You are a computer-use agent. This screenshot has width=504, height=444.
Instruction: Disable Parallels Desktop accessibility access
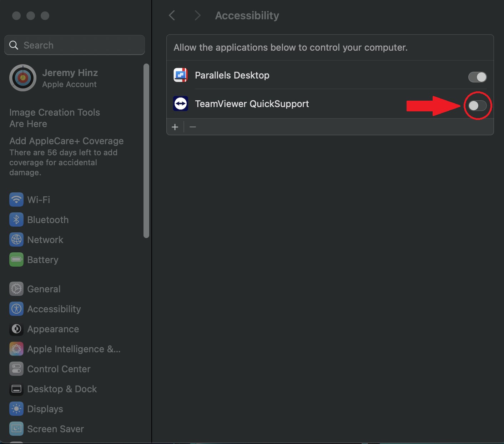pos(477,77)
